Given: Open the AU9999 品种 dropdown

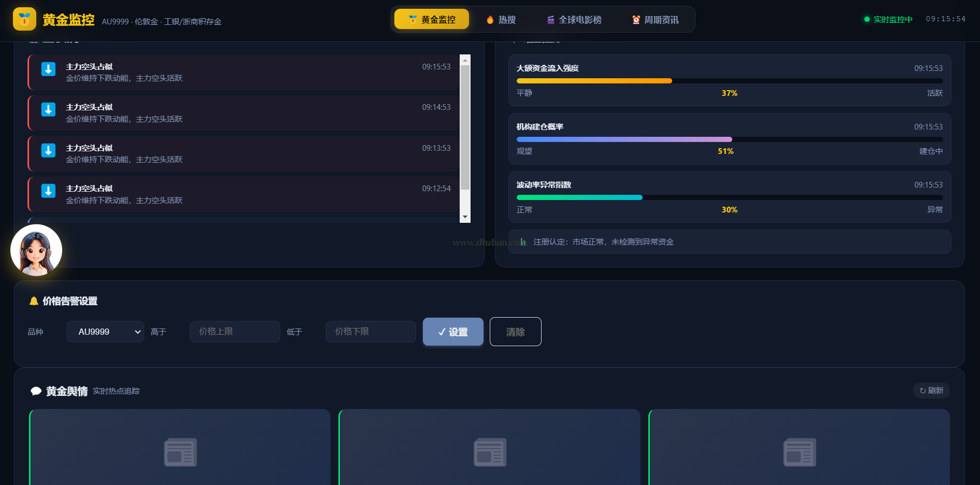Looking at the screenshot, I should 105,332.
